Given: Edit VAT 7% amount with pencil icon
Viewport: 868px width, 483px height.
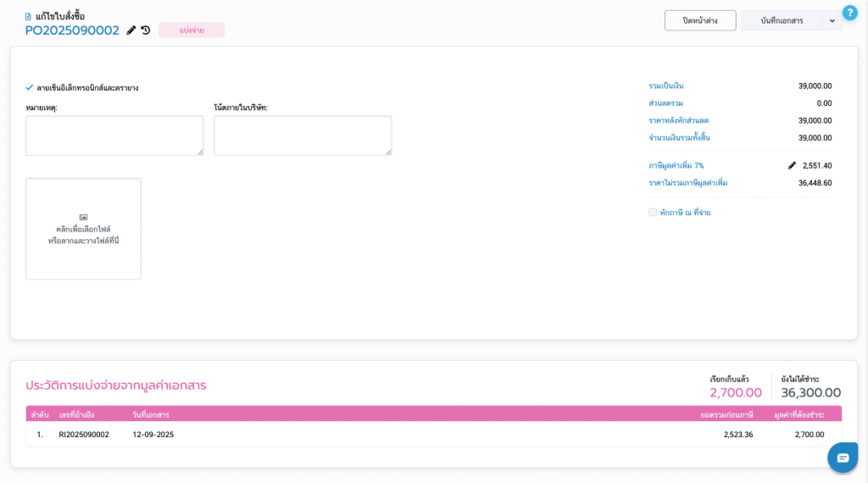Looking at the screenshot, I should point(792,166).
